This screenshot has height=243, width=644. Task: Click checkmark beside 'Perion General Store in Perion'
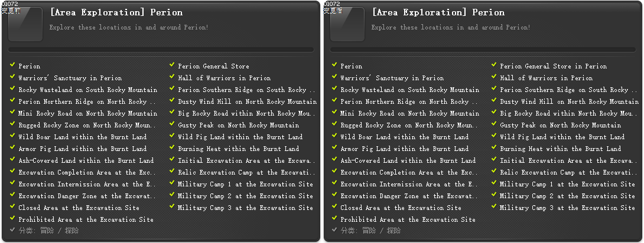(x=494, y=65)
